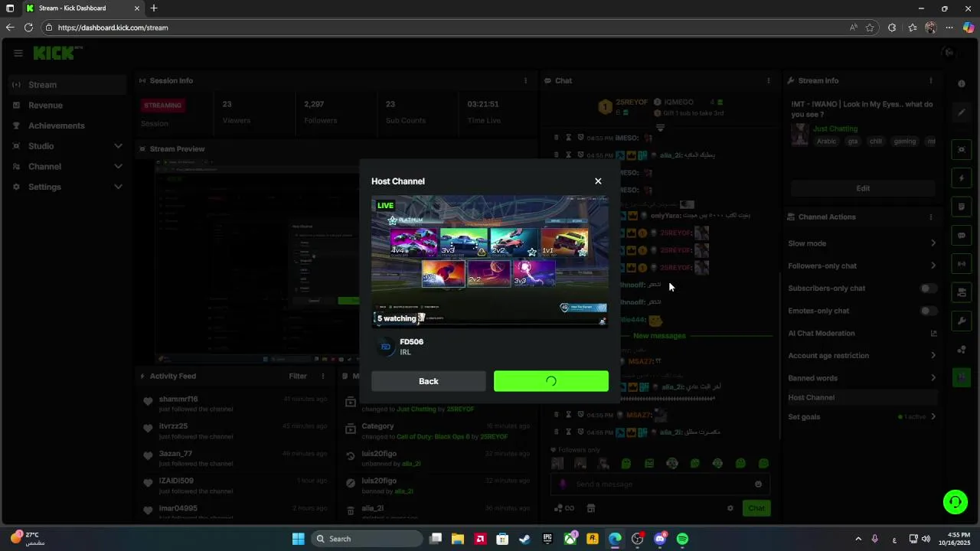The height and width of the screenshot is (551, 980).
Task: Click the Send a message input field
Action: 660,484
